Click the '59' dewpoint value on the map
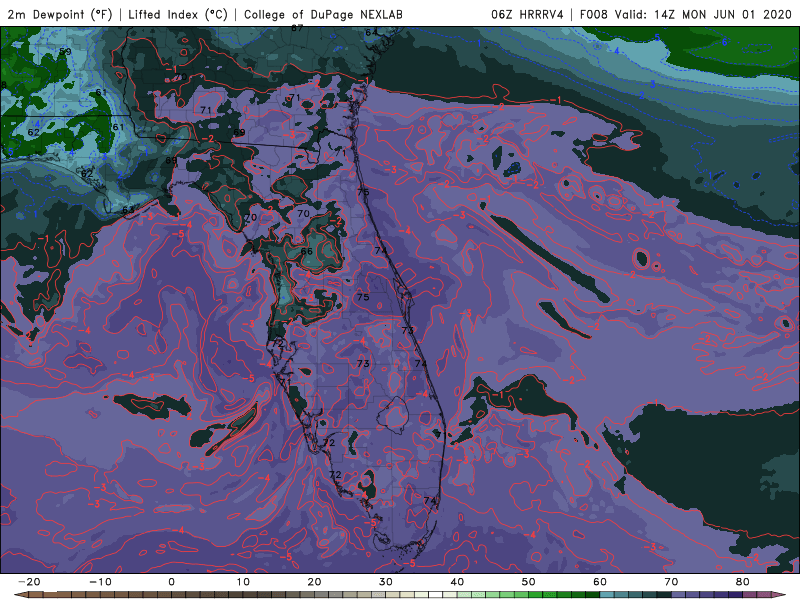This screenshot has width=800, height=600. 65,52
